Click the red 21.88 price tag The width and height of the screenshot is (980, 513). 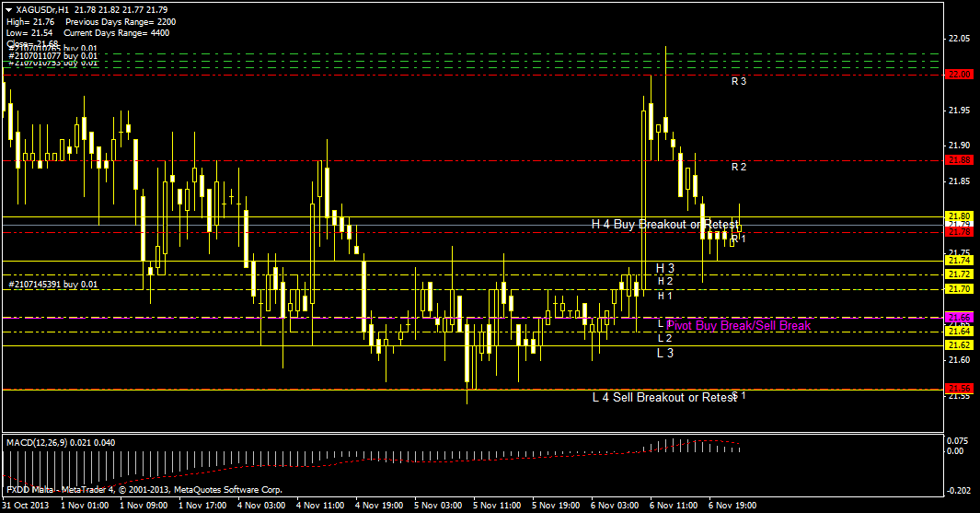[x=960, y=160]
